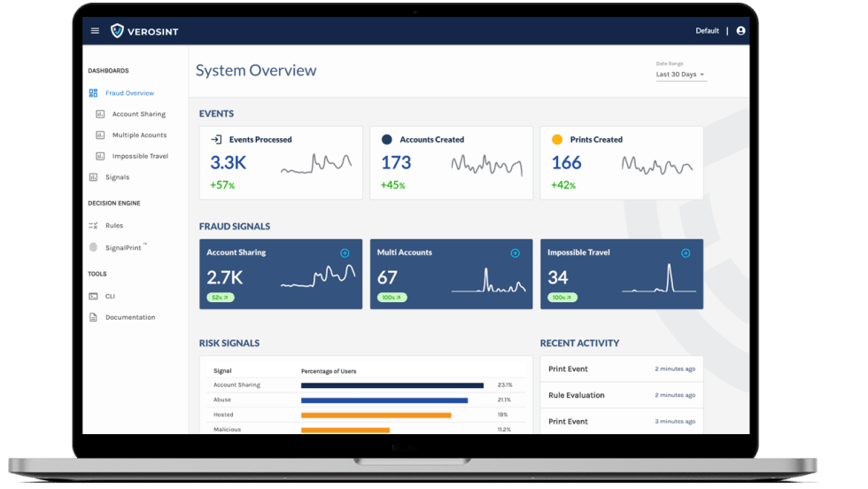Viewport: 868px width, 489px height.
Task: Open Impossible Travel sidebar item
Action: (140, 157)
